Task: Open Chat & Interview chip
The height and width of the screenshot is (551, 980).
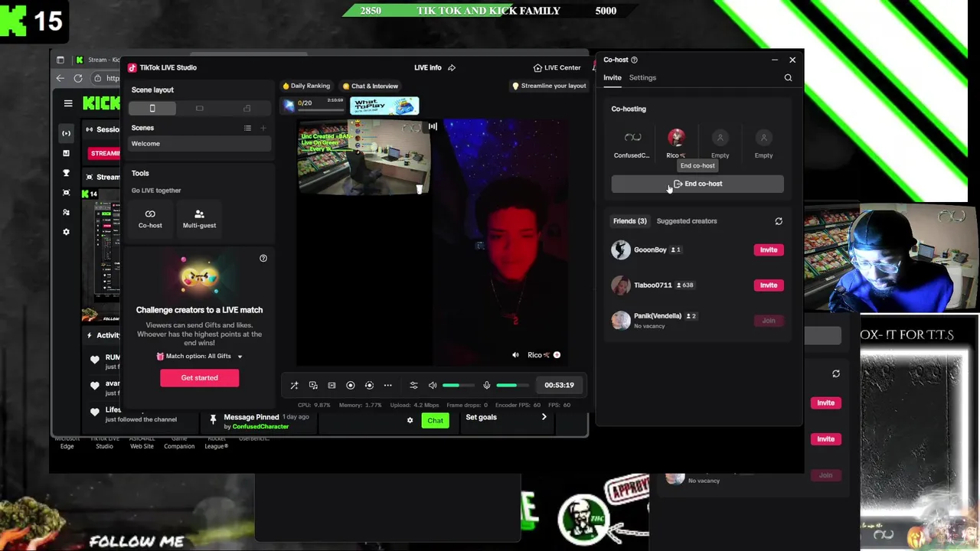Action: [370, 86]
